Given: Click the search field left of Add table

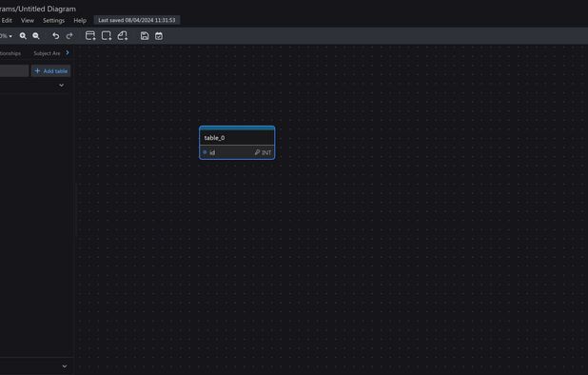Looking at the screenshot, I should pos(14,70).
